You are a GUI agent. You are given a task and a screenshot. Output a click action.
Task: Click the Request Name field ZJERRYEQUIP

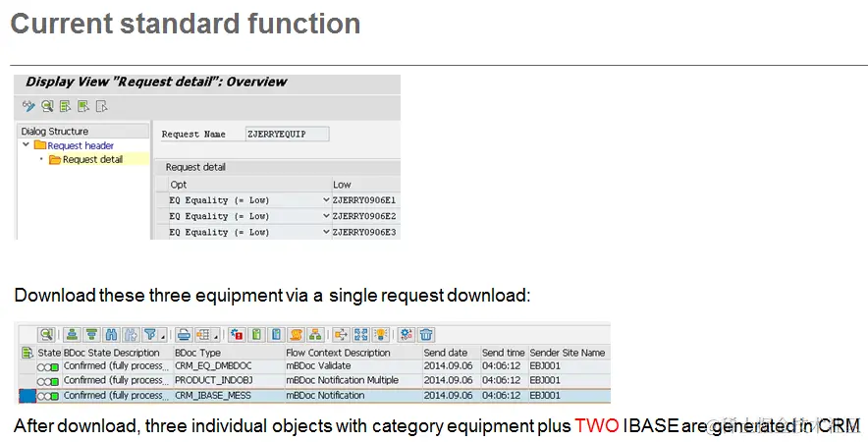tap(287, 134)
